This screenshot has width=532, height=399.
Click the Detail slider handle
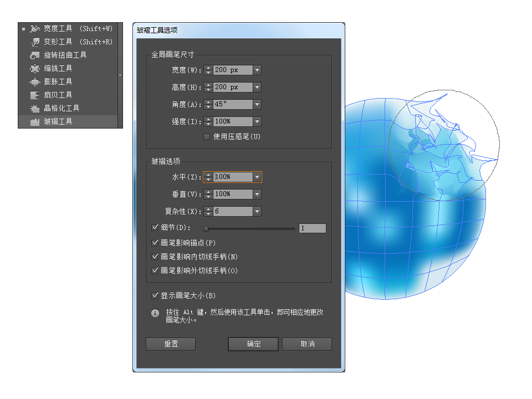(x=206, y=228)
